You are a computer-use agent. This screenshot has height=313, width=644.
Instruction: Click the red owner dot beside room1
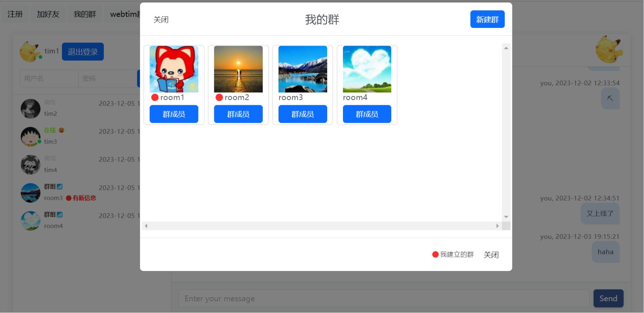pos(155,98)
